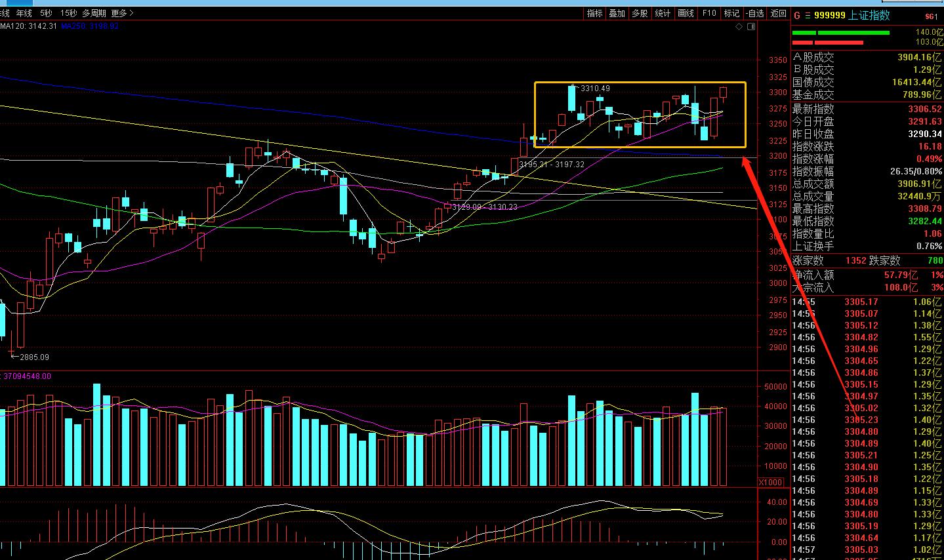Screen dimensions: 944x560
Task: Click the 最新指数 value 3306.52
Action: point(925,110)
